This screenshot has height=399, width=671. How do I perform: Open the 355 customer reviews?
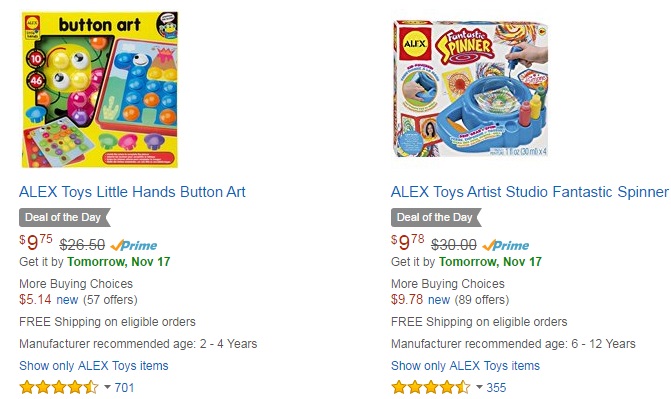[496, 388]
